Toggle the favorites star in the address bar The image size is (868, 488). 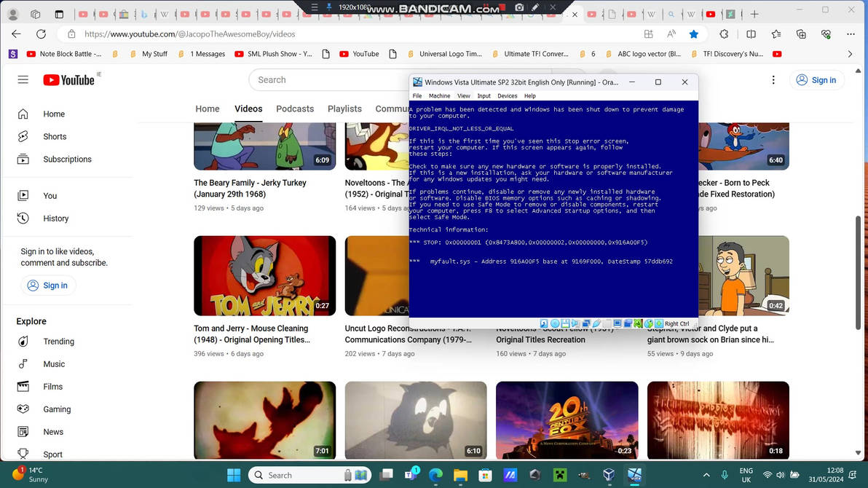(x=693, y=34)
